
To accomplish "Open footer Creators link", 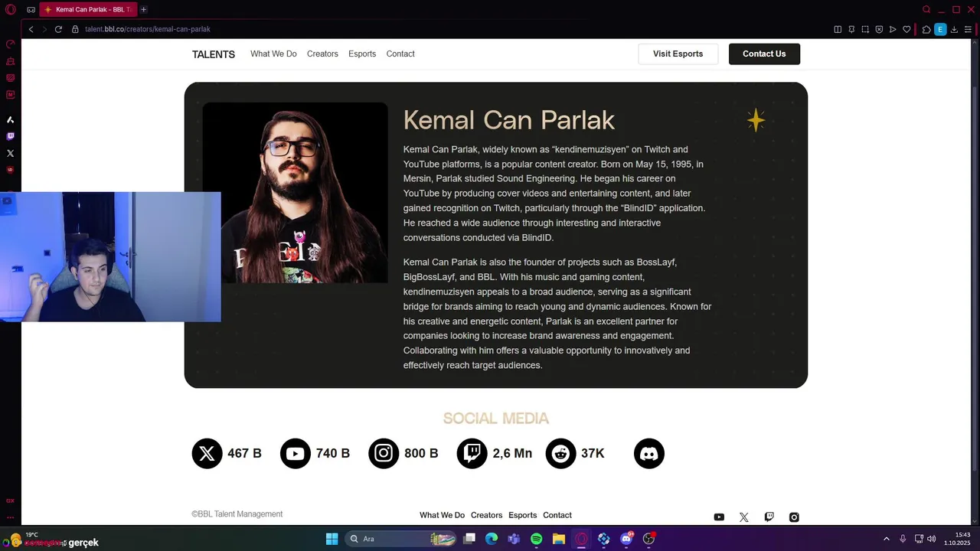I will click(486, 515).
